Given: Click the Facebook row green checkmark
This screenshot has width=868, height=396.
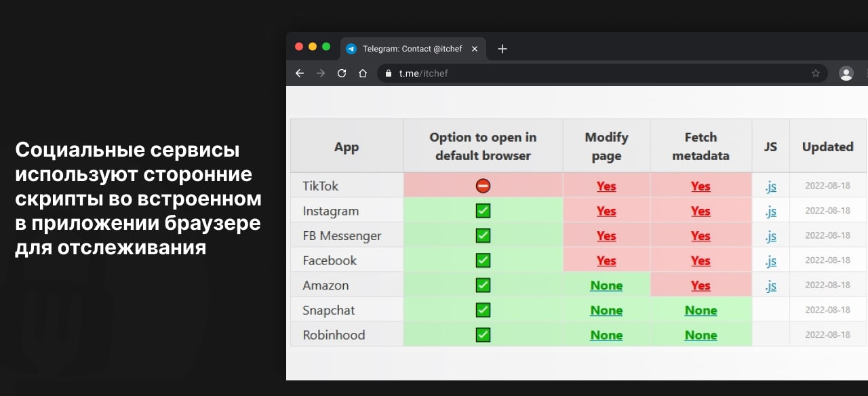Looking at the screenshot, I should 483,260.
